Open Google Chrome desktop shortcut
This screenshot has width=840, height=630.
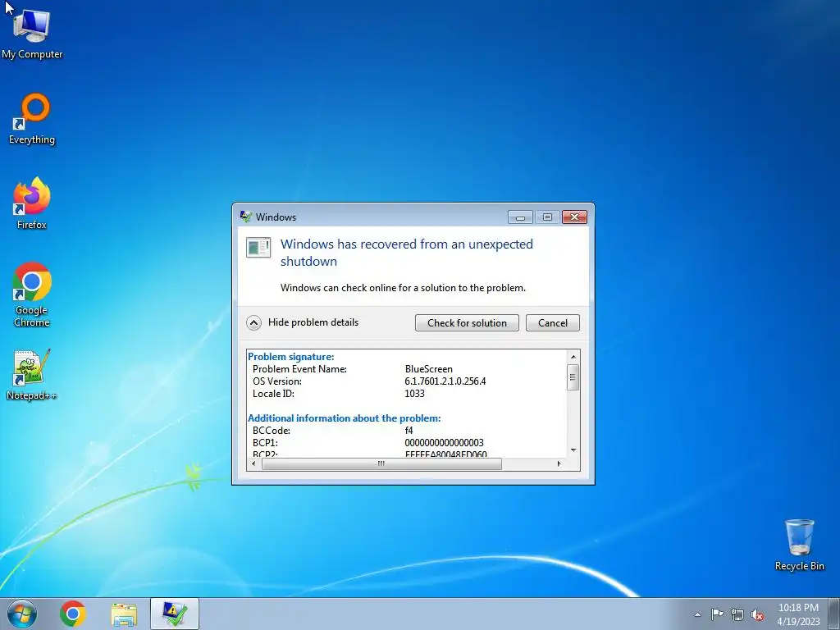(x=32, y=294)
